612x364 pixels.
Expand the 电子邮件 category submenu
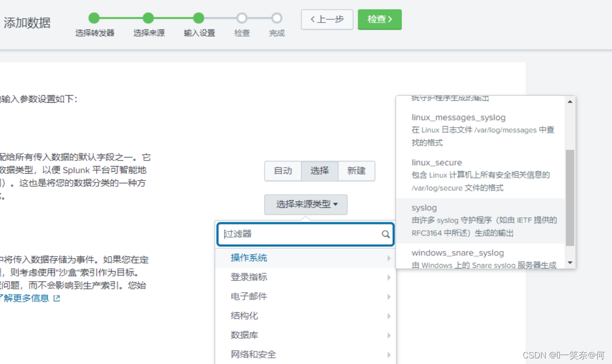[x=305, y=296]
